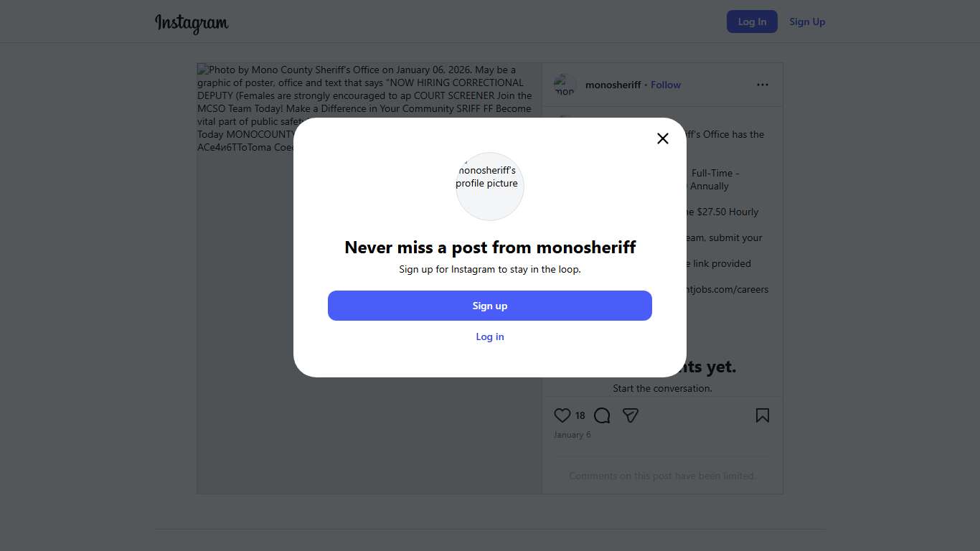980x551 pixels.
Task: Click the large profile picture in the popup
Action: [490, 186]
